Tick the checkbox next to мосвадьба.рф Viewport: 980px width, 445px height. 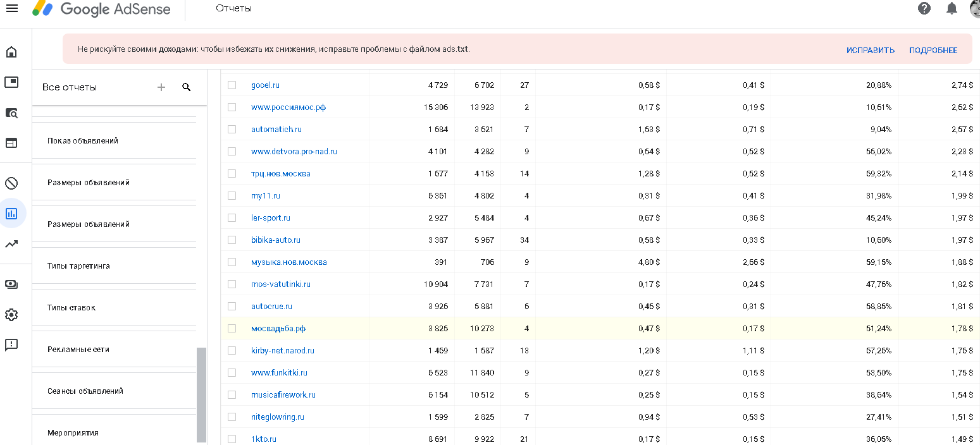click(x=232, y=328)
